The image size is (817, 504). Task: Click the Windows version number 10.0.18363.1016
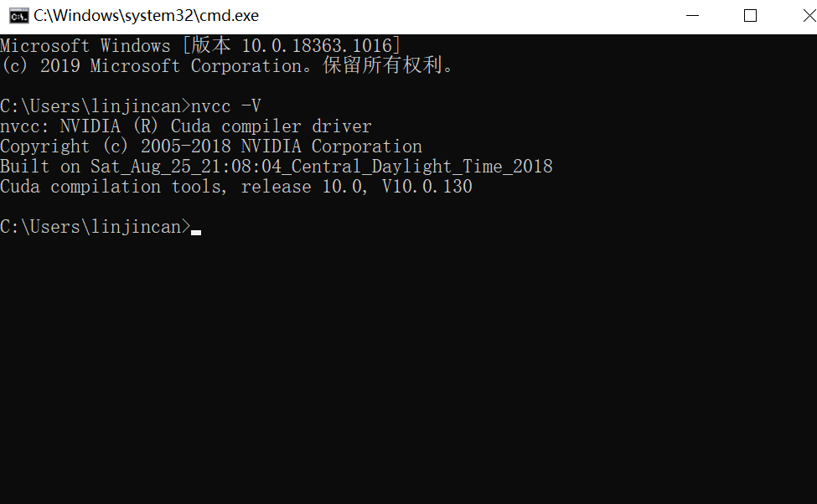tap(317, 46)
